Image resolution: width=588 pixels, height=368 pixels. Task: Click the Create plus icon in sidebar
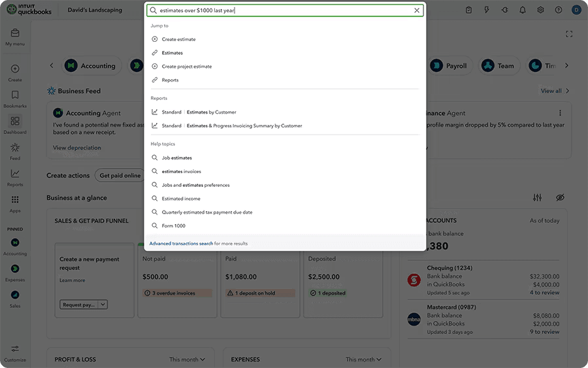pyautogui.click(x=15, y=69)
